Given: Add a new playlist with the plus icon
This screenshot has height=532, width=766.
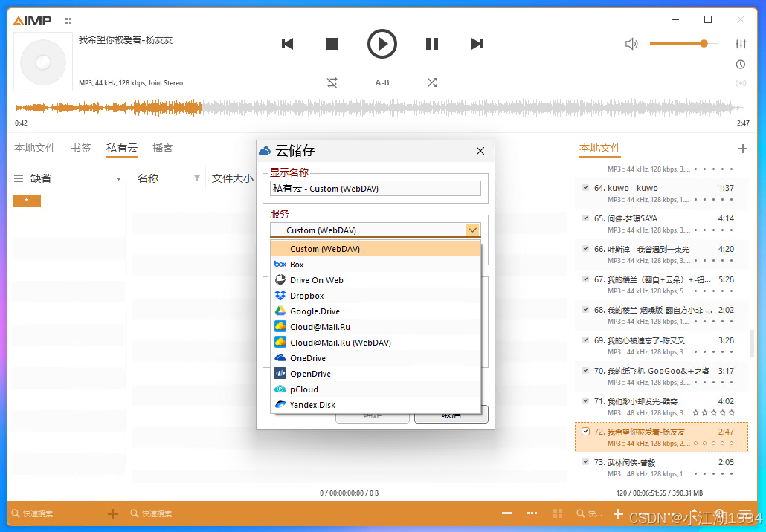Looking at the screenshot, I should [x=742, y=149].
